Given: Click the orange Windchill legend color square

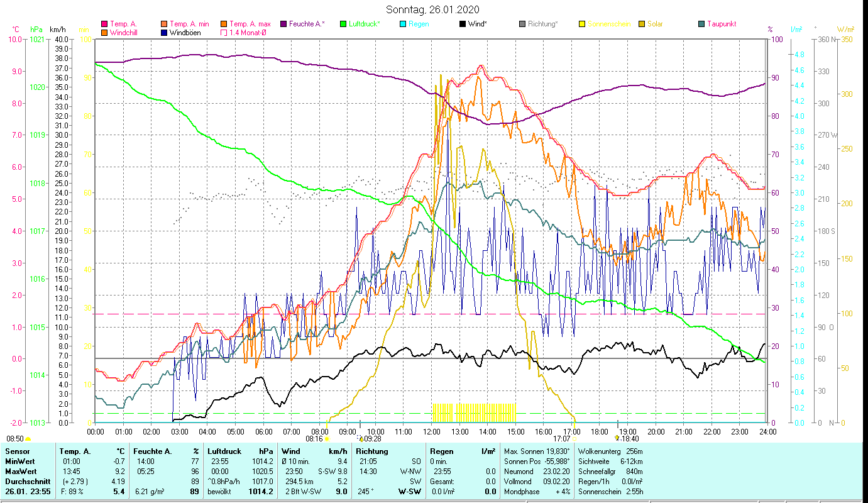Looking at the screenshot, I should tap(104, 33).
